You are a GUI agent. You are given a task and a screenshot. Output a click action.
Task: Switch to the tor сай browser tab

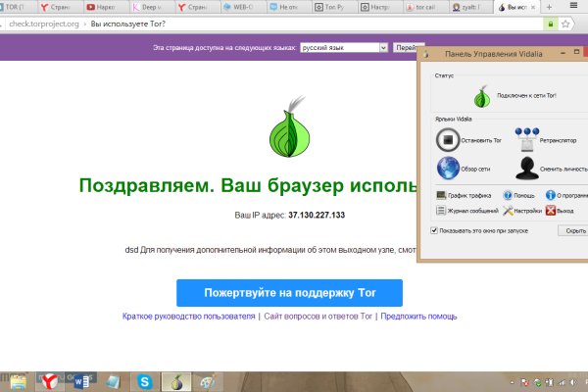tap(427, 7)
